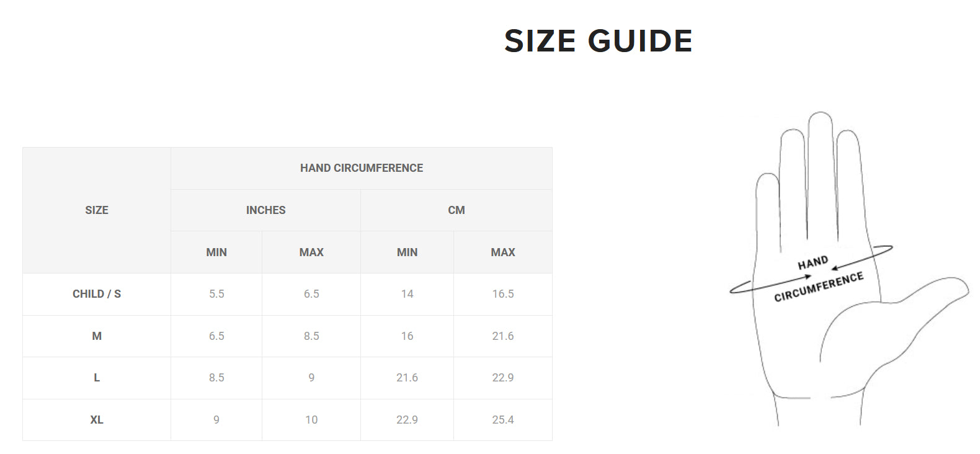Click the INCHES column header
980x454 pixels.
point(265,210)
